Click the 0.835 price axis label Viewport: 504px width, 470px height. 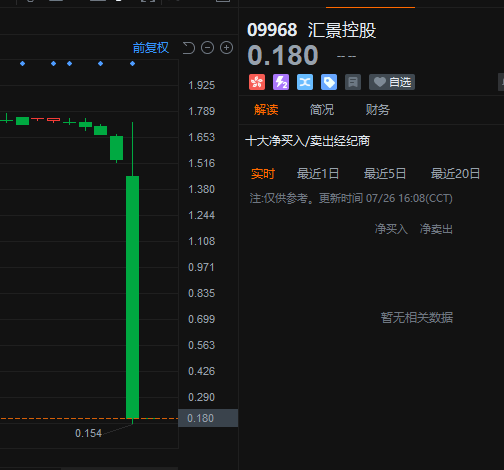pos(202,293)
